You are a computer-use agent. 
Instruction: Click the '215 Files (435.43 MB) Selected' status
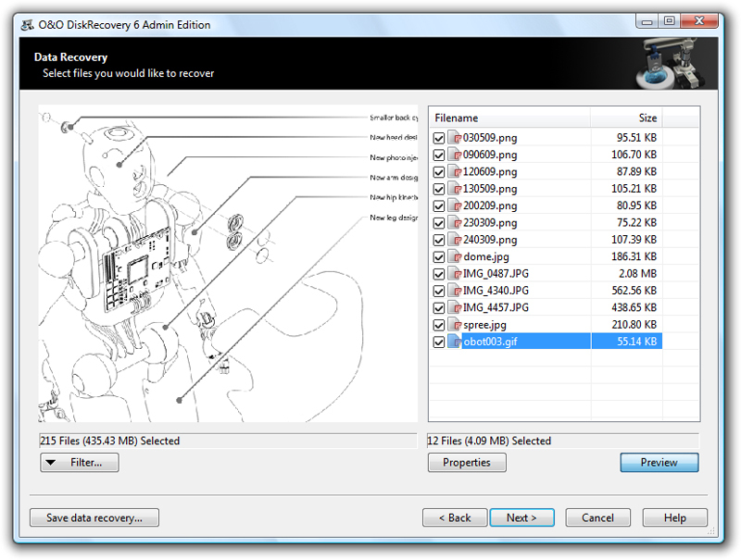109,441
